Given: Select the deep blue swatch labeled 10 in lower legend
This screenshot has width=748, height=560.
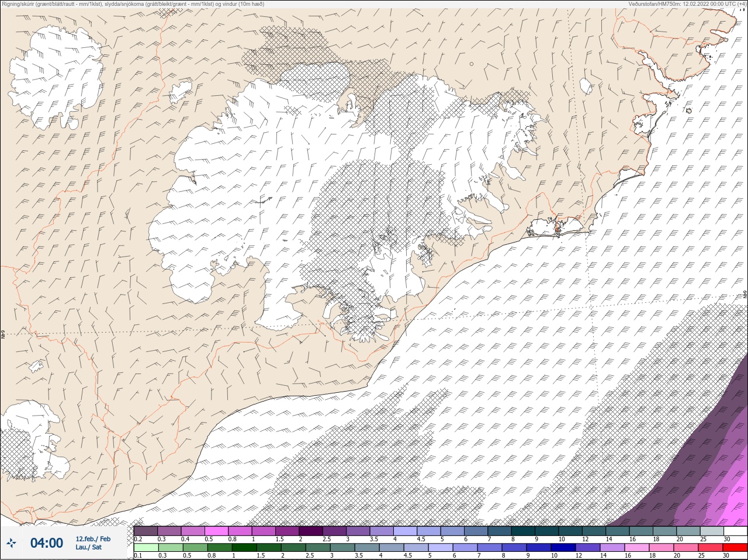Looking at the screenshot, I should [x=563, y=548].
